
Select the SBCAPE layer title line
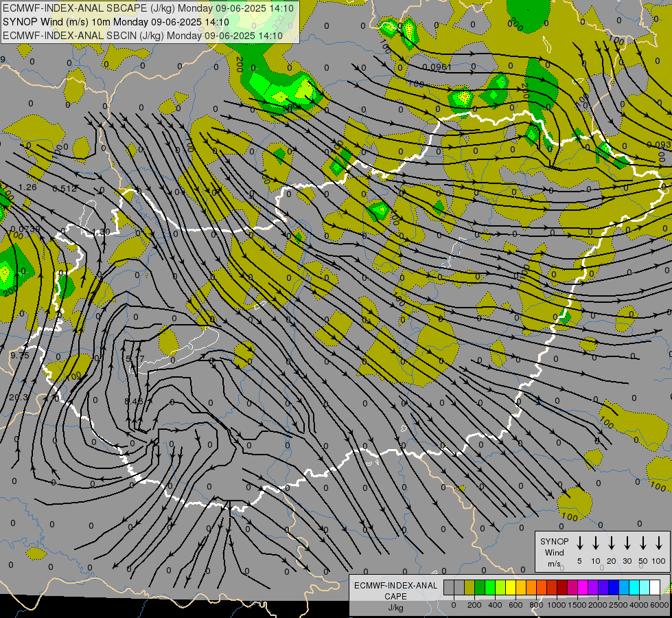pos(148,8)
